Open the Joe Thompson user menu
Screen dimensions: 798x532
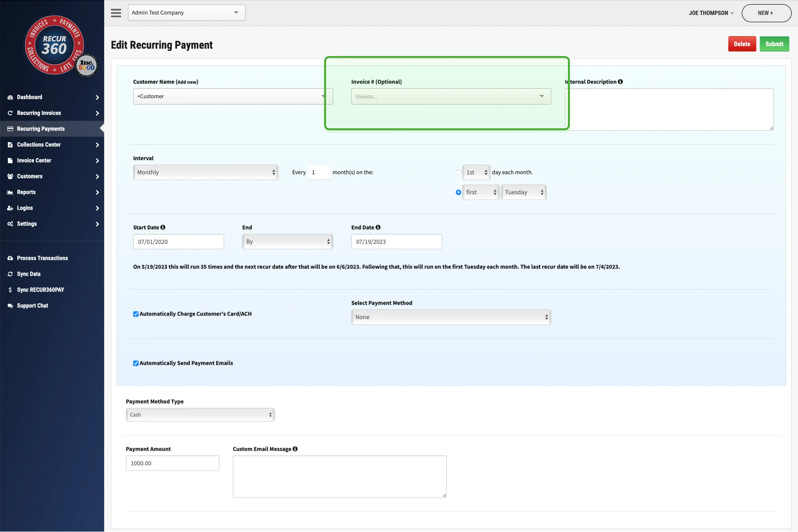tap(711, 13)
